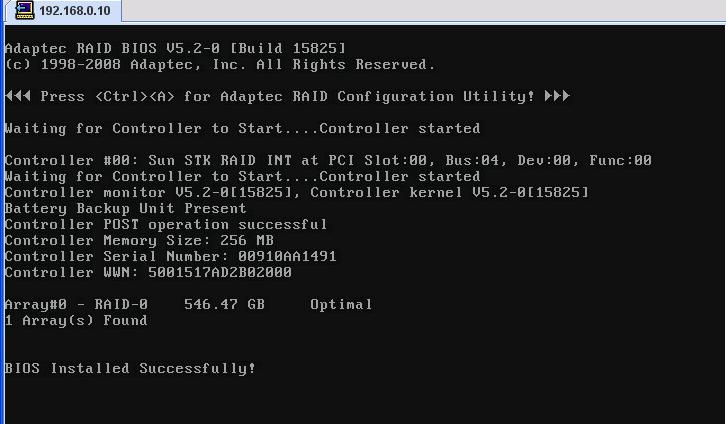Click the terminal icon on the 192.168.0.10 tab
Image resolution: width=726 pixels, height=424 pixels.
tap(24, 10)
